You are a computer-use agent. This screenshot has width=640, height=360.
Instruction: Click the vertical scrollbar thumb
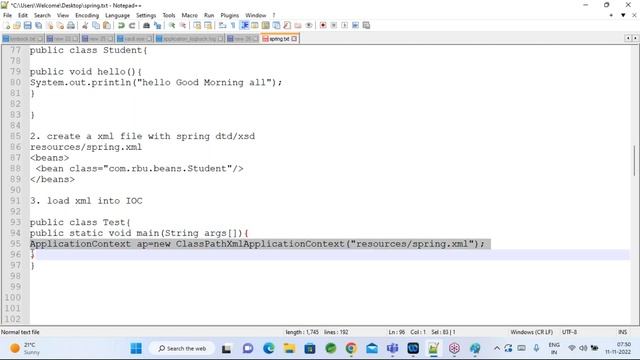635,160
